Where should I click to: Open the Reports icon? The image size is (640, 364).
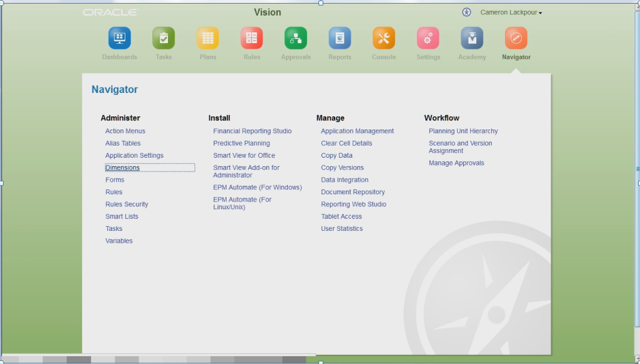(340, 38)
